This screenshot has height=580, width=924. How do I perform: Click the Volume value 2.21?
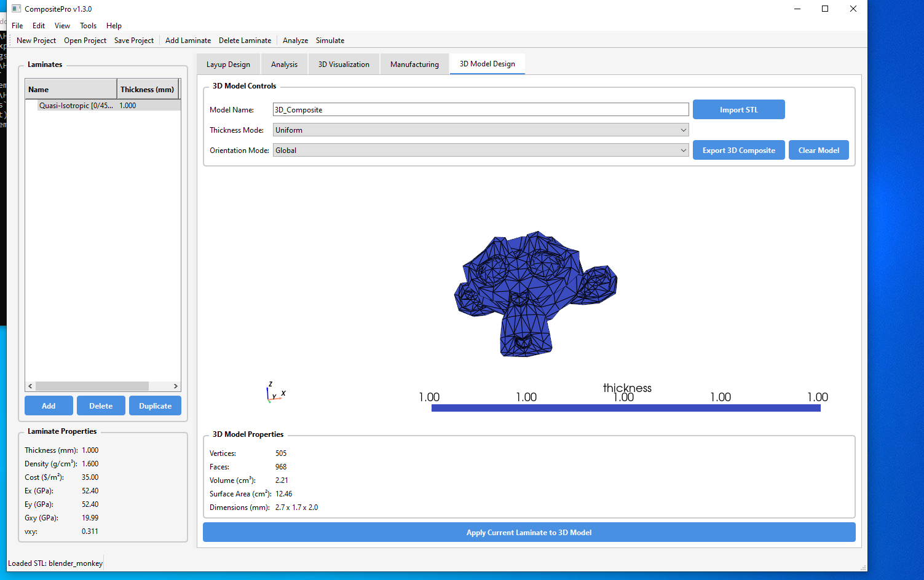[x=282, y=480]
